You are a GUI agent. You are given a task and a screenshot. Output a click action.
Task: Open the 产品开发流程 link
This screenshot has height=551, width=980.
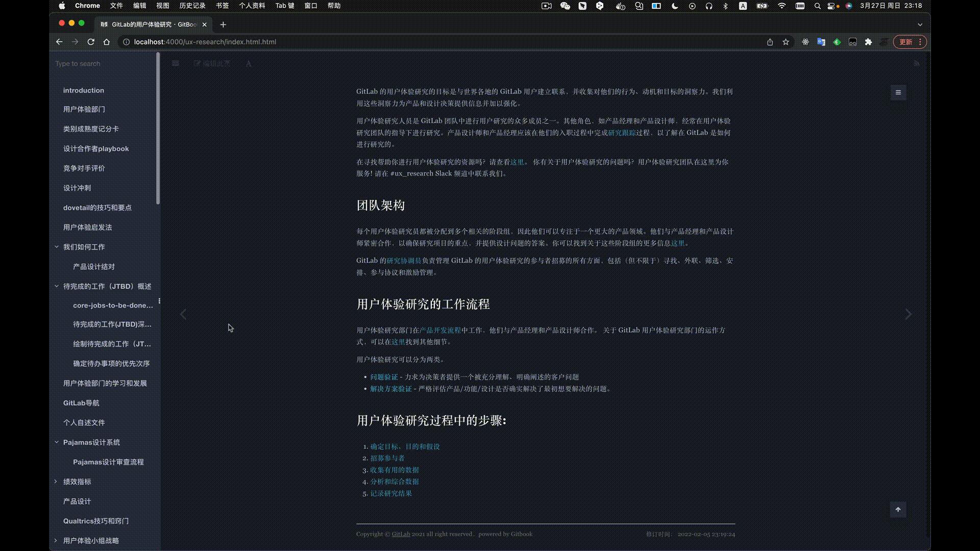point(440,331)
